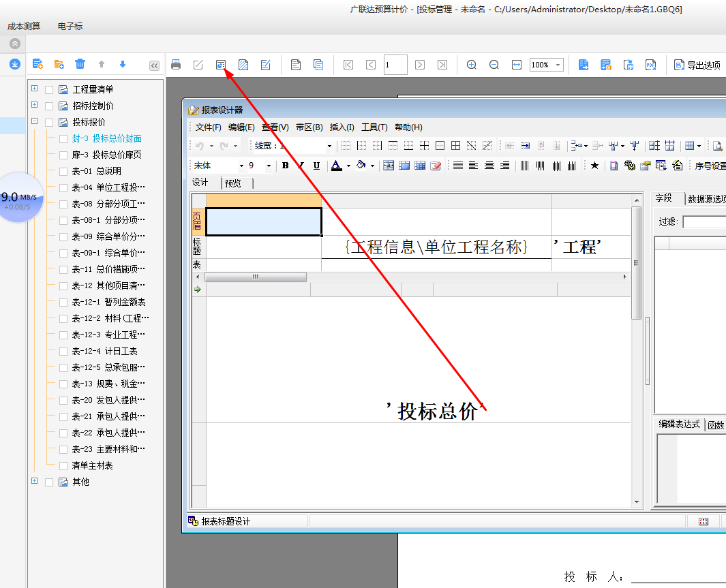Open the 成本测算 ribbon tab
This screenshot has width=726, height=588.
pos(24,27)
